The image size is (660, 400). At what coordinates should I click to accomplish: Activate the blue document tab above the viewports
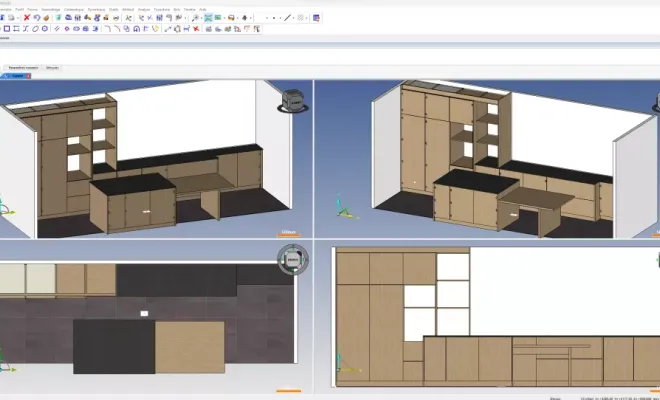coord(15,76)
